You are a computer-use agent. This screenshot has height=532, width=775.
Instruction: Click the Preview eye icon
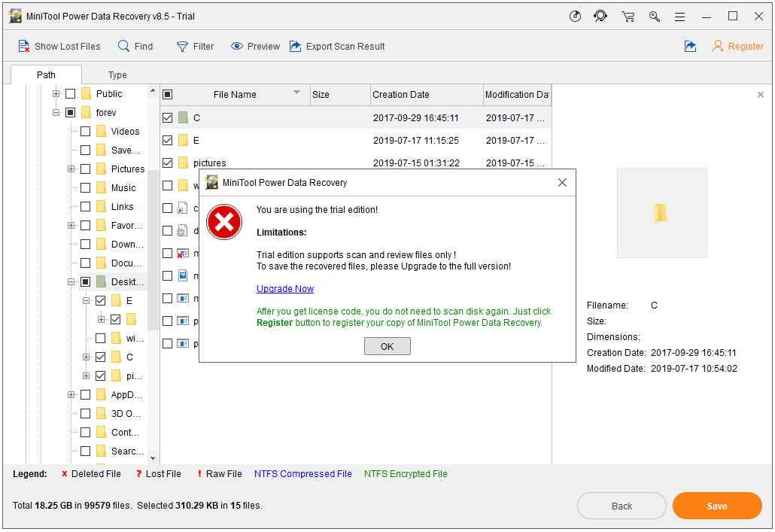pos(237,47)
